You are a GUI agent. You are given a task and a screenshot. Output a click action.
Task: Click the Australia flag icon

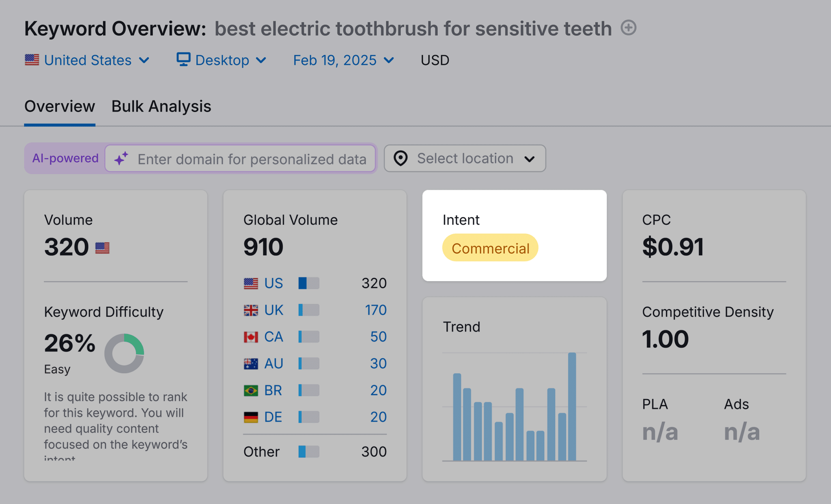click(251, 364)
